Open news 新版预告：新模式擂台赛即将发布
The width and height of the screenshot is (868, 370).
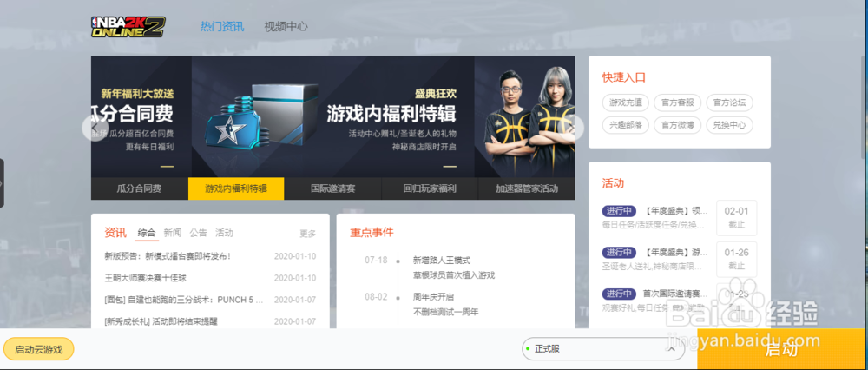(x=168, y=256)
